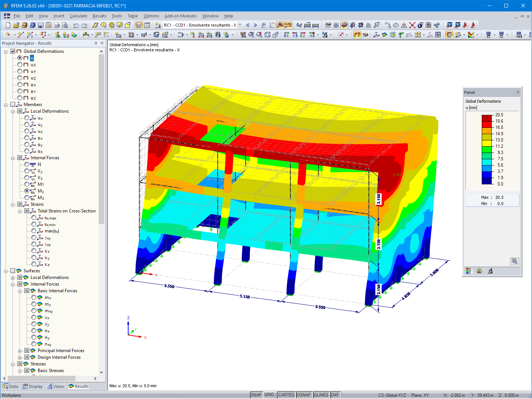The height and width of the screenshot is (399, 532).
Task: Click the red band in the deformation legend
Action: (487, 117)
